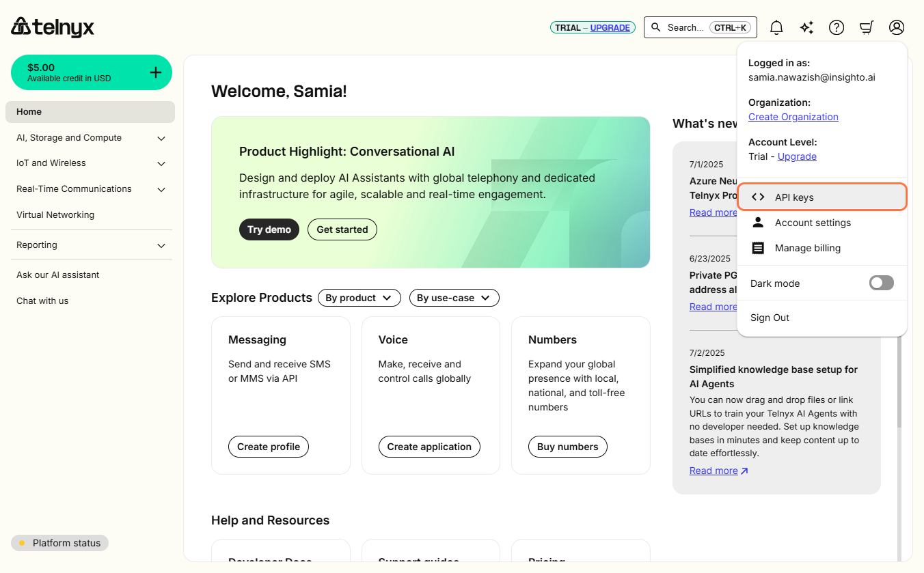Click Read more under Private PG news

coord(713,307)
